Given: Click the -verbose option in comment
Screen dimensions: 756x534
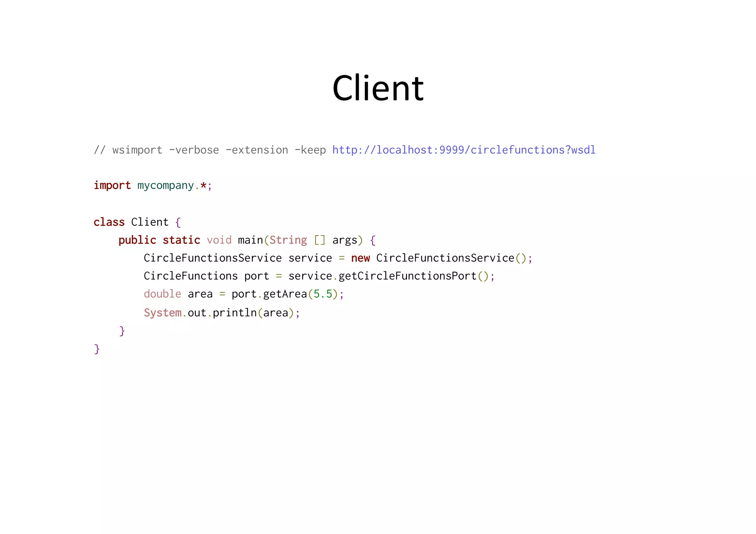Looking at the screenshot, I should click(194, 150).
